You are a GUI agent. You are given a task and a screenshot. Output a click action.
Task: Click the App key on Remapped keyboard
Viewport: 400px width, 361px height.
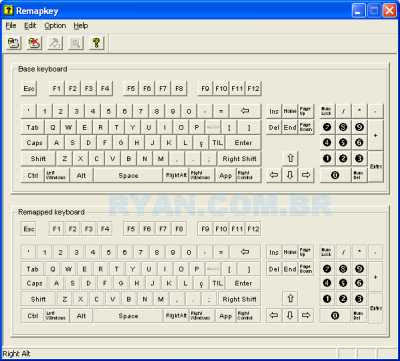click(x=225, y=316)
